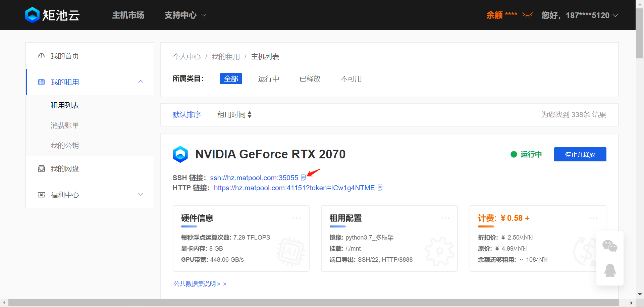644x307 pixels.
Task: Select 租用列表 submenu item
Action: 65,105
